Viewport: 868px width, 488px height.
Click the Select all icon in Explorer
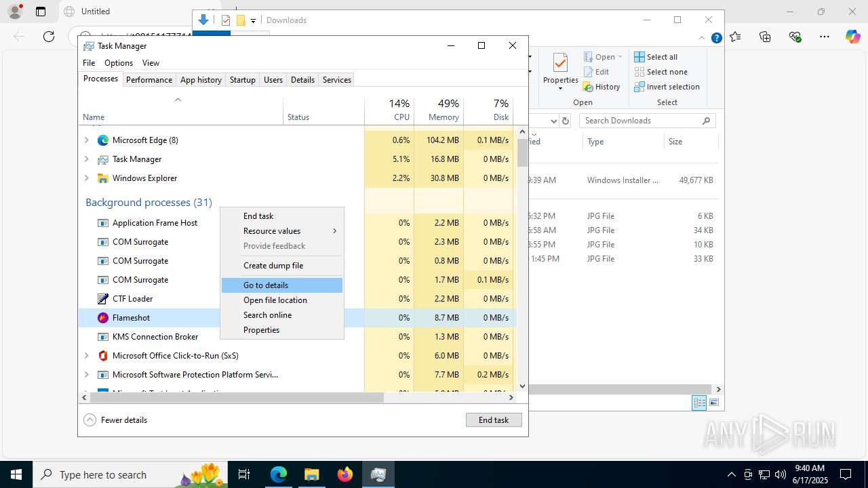[x=639, y=57]
